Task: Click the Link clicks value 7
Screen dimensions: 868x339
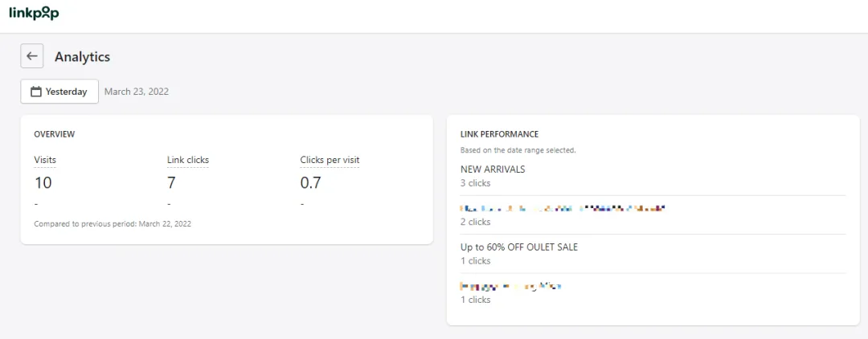Action: click(171, 182)
